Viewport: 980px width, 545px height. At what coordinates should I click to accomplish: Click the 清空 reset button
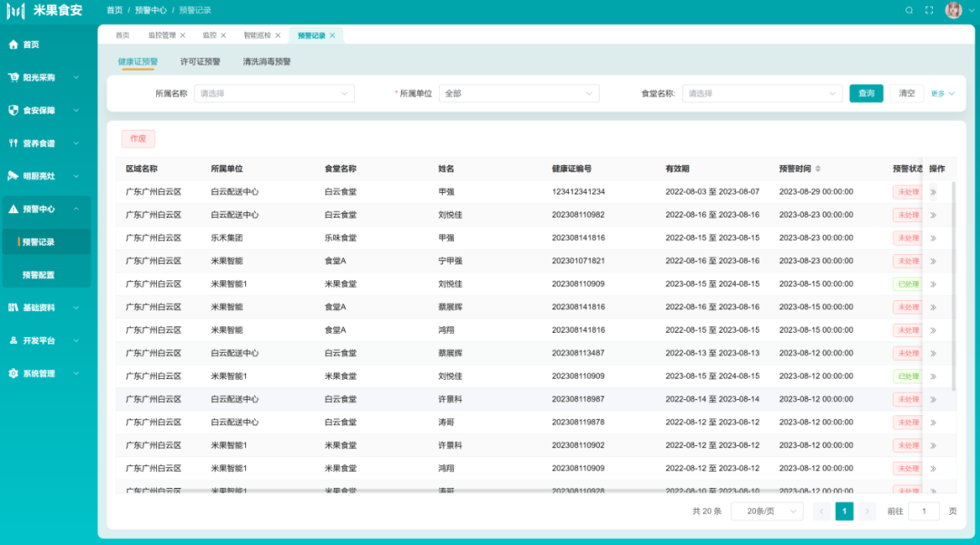tap(906, 93)
